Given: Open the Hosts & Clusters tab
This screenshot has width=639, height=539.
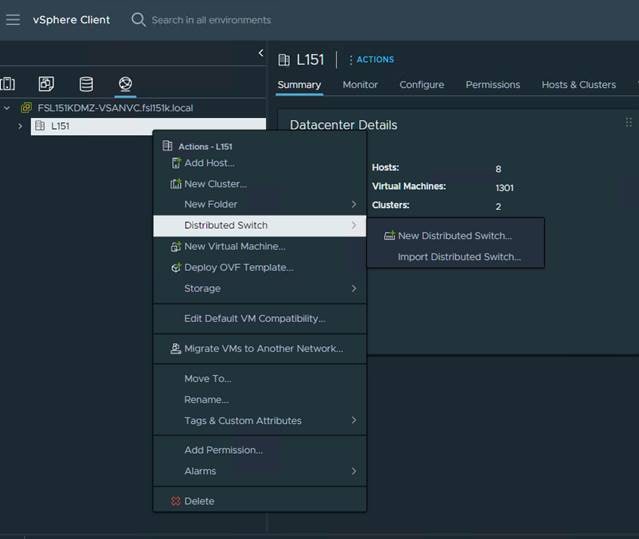Looking at the screenshot, I should tap(579, 85).
